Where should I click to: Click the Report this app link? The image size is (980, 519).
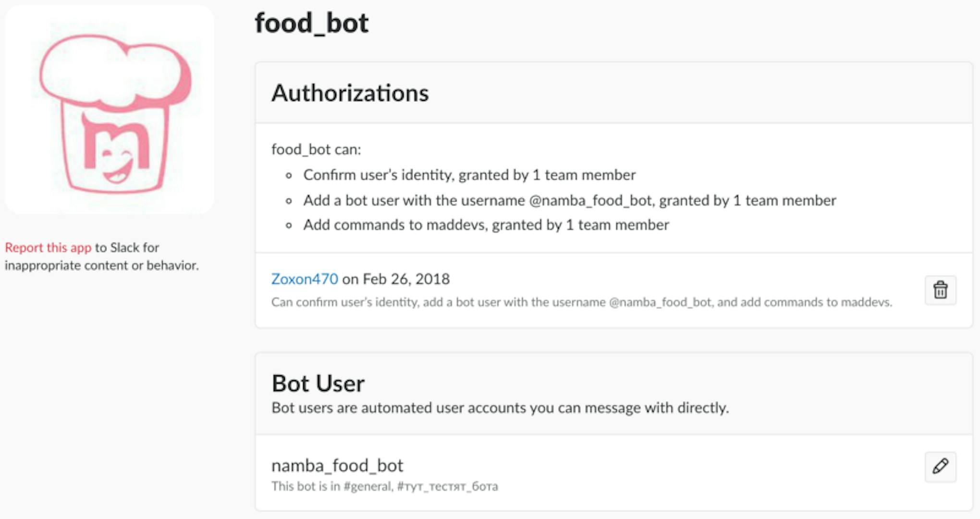tap(48, 247)
